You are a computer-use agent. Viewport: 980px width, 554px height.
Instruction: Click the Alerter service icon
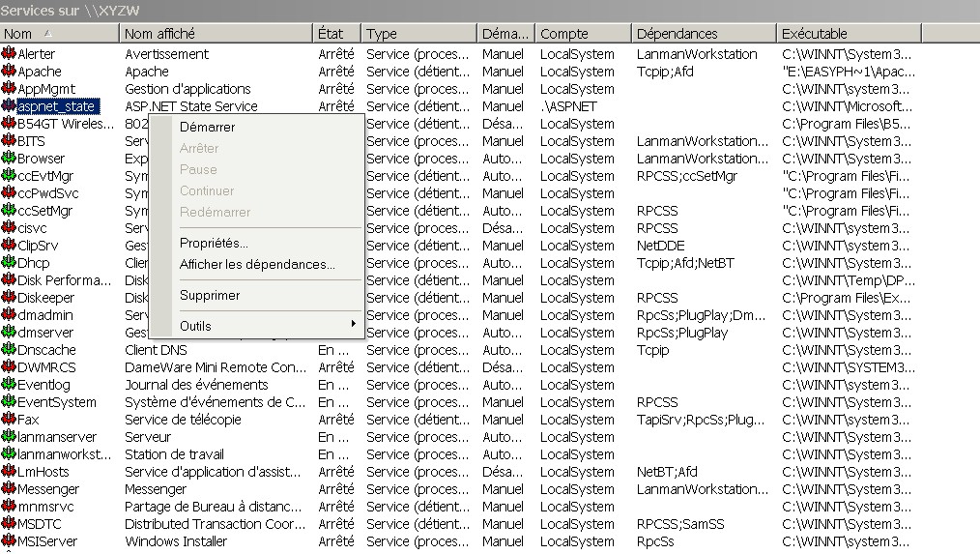click(x=9, y=53)
